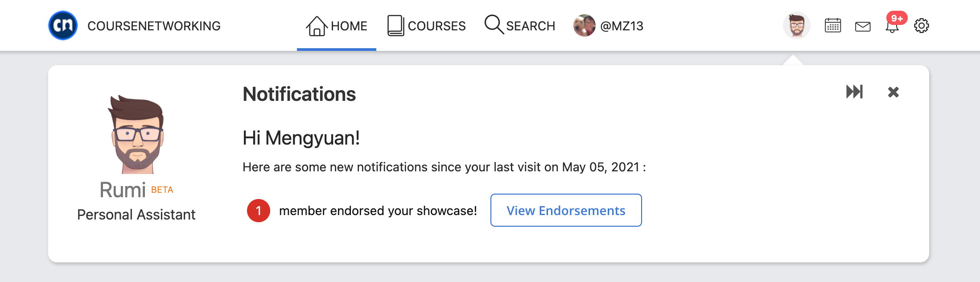Open the COURSES menu
The image size is (980, 282).
point(426,26)
